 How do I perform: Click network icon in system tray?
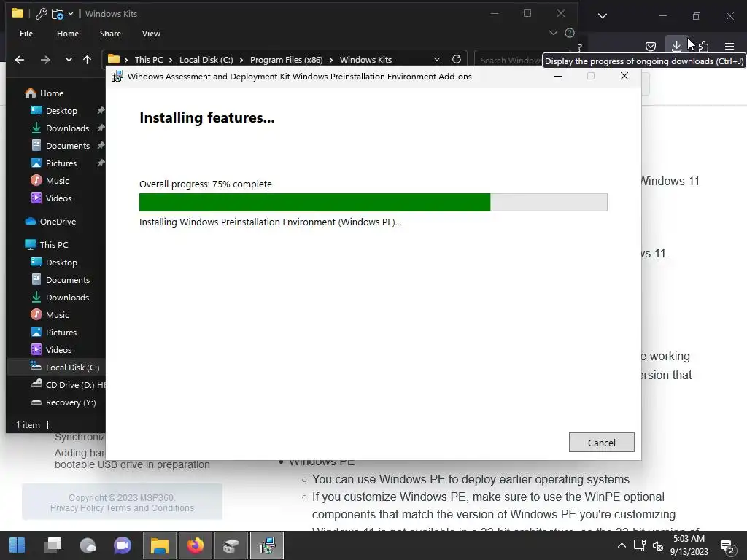click(x=639, y=545)
